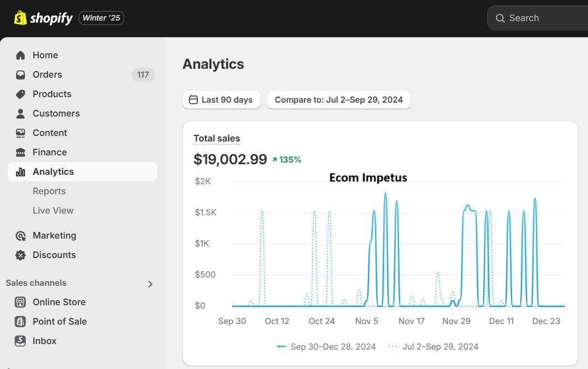The width and height of the screenshot is (588, 369).
Task: Toggle the Sep 30–Dec 28, 2024 legend series
Action: (x=326, y=346)
